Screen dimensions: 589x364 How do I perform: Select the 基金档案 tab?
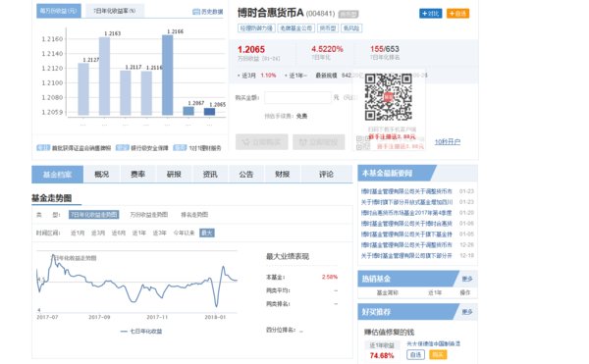click(58, 175)
